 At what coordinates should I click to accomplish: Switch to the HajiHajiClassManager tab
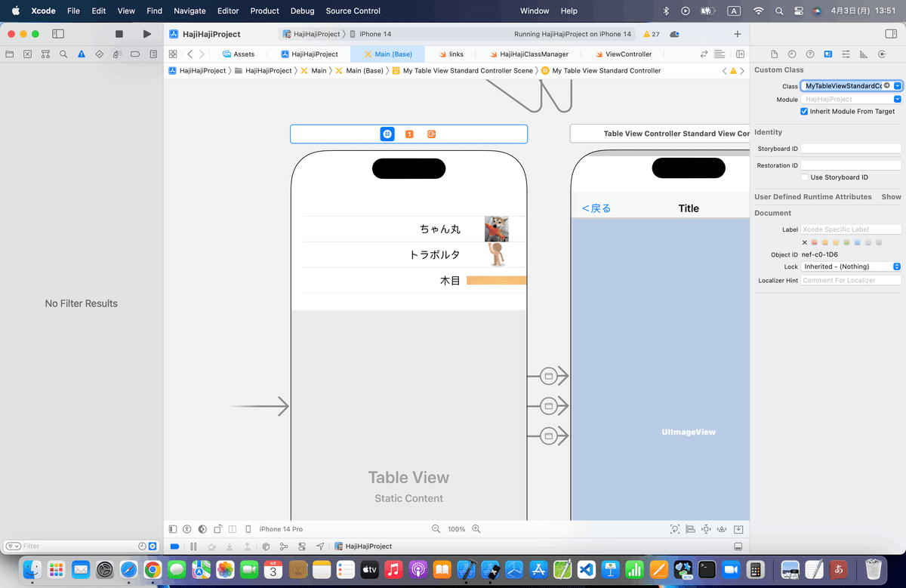(528, 54)
